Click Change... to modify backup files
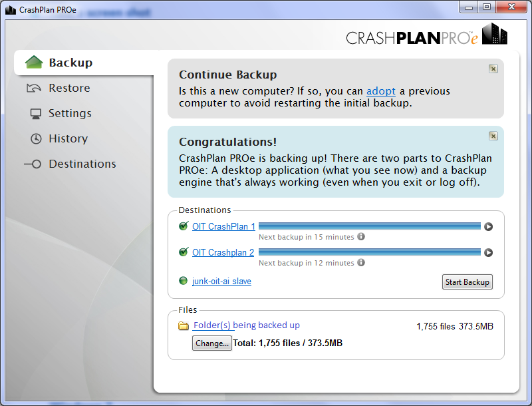Image resolution: width=532 pixels, height=406 pixels. click(212, 343)
